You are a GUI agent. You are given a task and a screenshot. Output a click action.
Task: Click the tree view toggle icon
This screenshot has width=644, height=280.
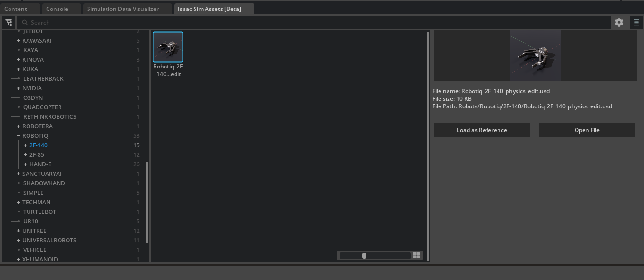9,22
